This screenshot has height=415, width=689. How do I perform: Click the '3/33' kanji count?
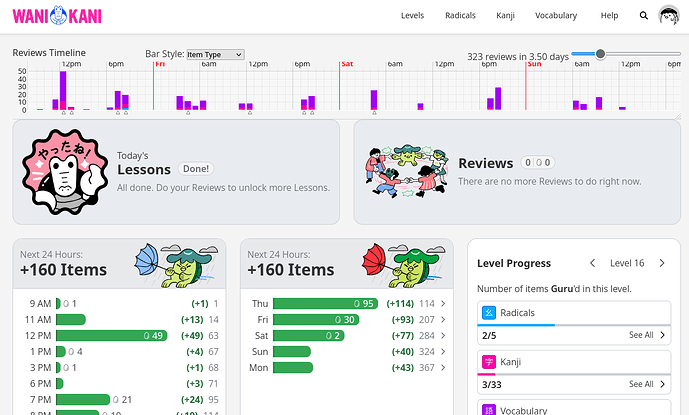pyautogui.click(x=492, y=385)
